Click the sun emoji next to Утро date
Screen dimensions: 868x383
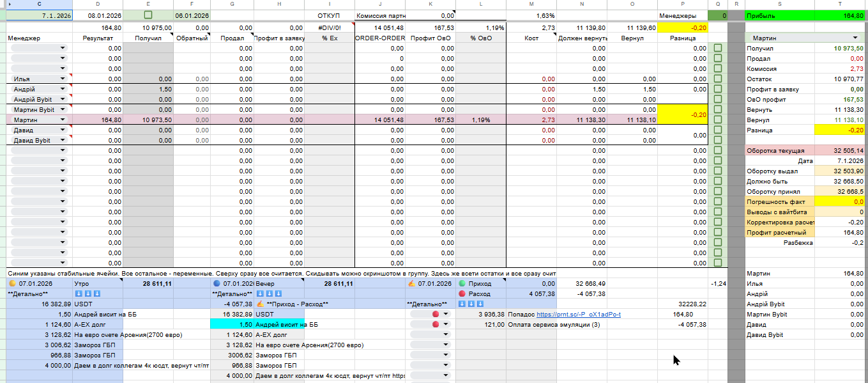click(13, 283)
